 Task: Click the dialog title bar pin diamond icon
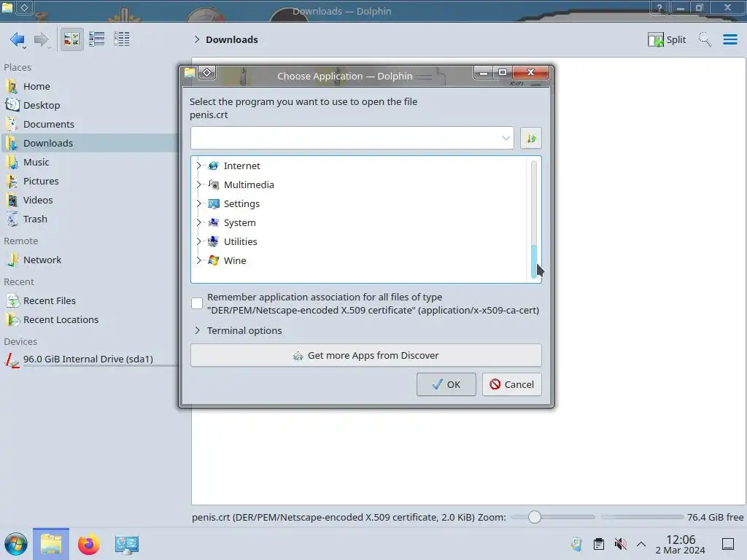point(206,72)
